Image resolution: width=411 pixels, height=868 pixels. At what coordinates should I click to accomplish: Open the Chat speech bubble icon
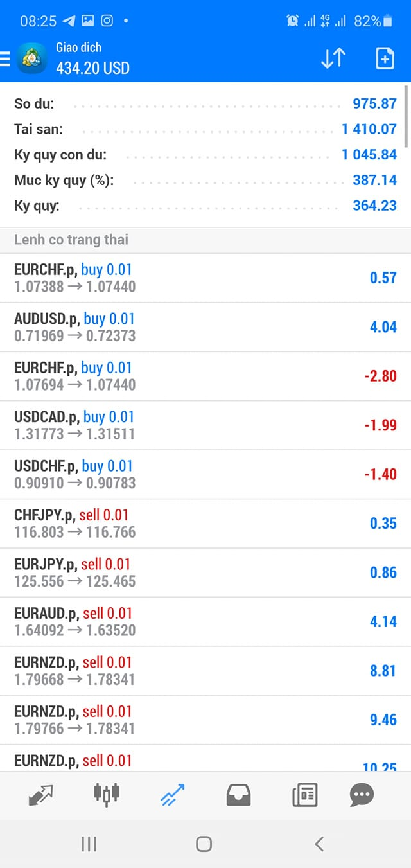point(362,795)
